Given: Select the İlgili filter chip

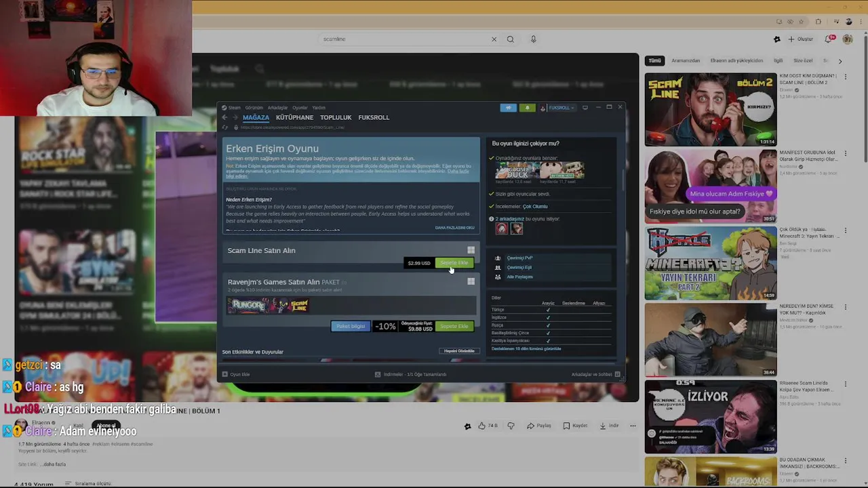Looking at the screenshot, I should tap(778, 60).
